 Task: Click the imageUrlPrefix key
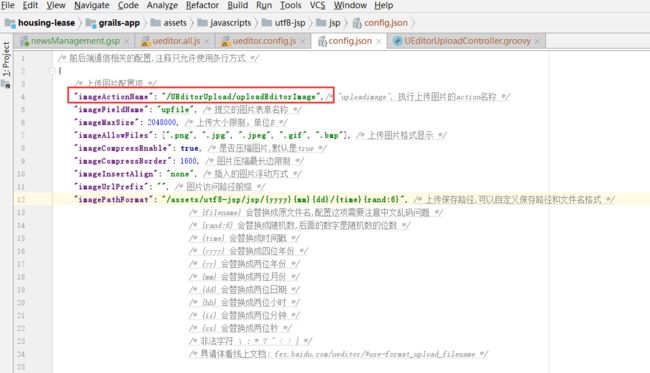point(111,186)
